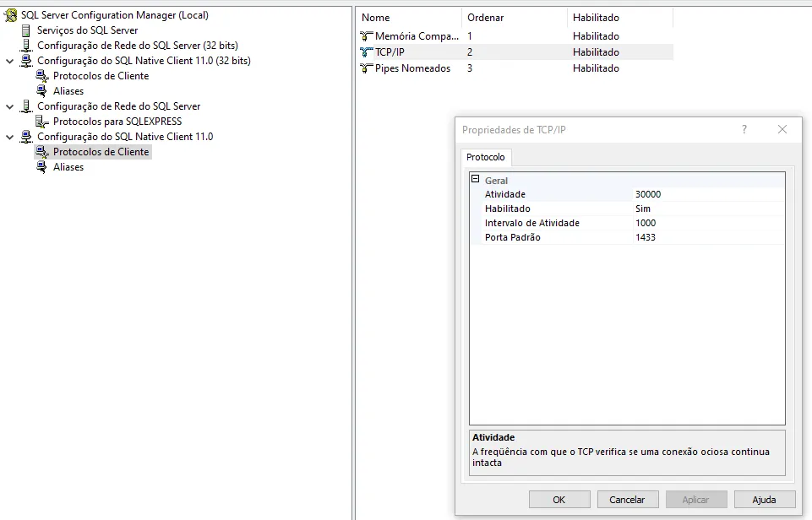Select the Atividade property label

(x=505, y=194)
